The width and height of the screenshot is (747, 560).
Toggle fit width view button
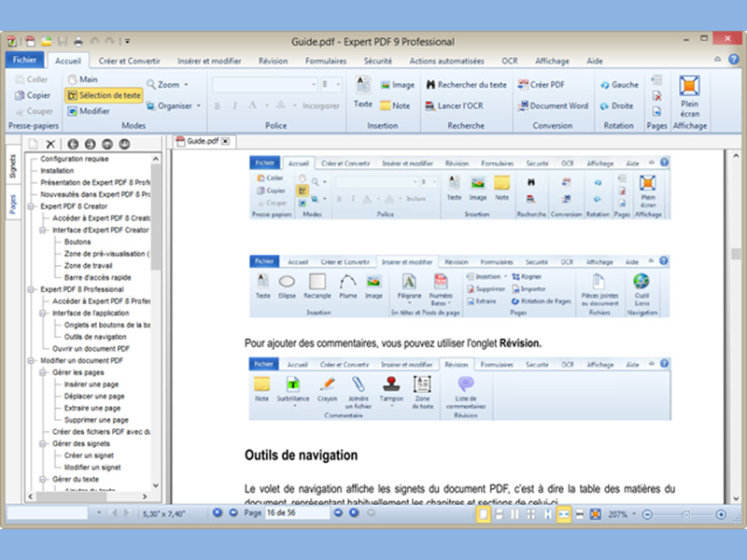point(563,514)
